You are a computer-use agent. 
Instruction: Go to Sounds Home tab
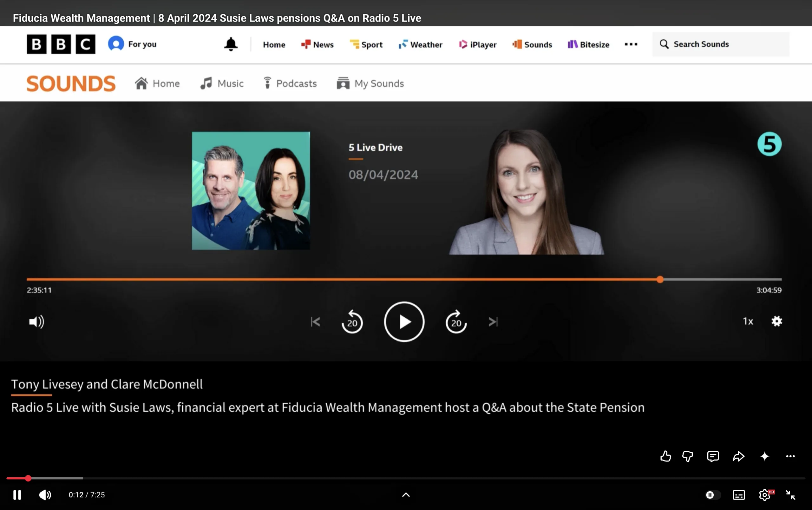click(157, 83)
